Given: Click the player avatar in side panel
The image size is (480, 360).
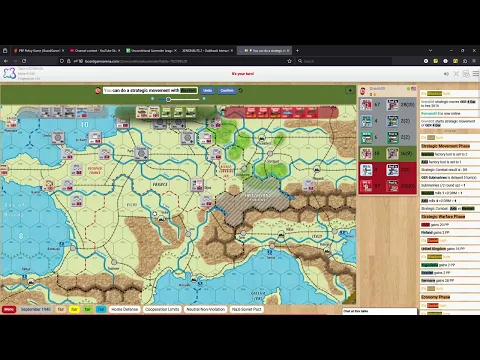Looking at the screenshot, I should tap(363, 91).
